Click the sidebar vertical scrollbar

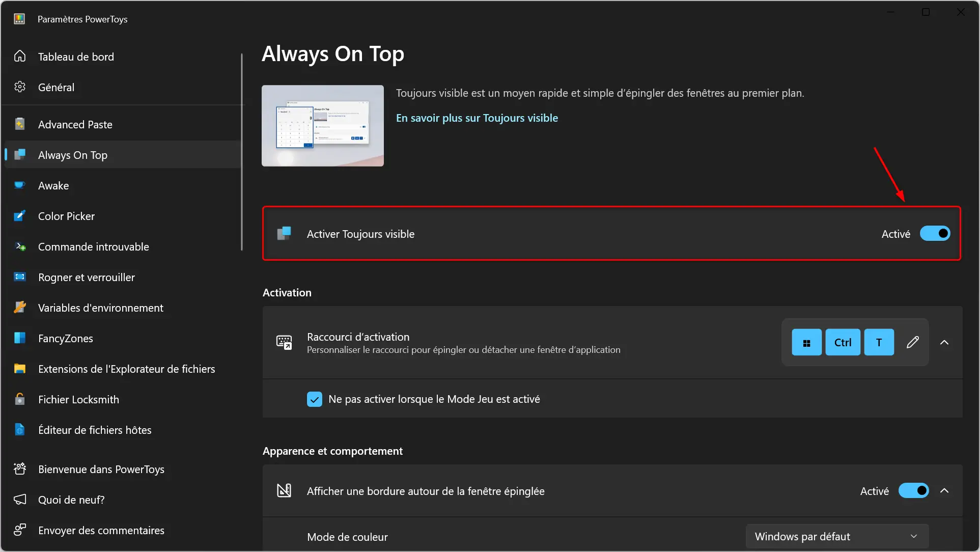click(x=242, y=152)
